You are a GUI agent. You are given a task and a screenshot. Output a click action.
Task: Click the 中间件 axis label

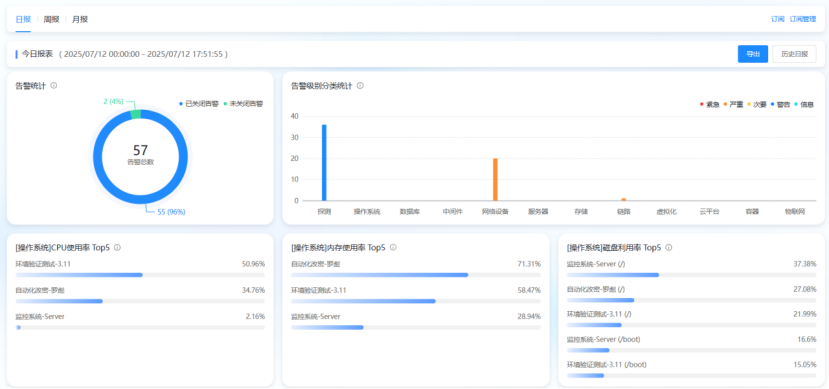pyautogui.click(x=453, y=211)
